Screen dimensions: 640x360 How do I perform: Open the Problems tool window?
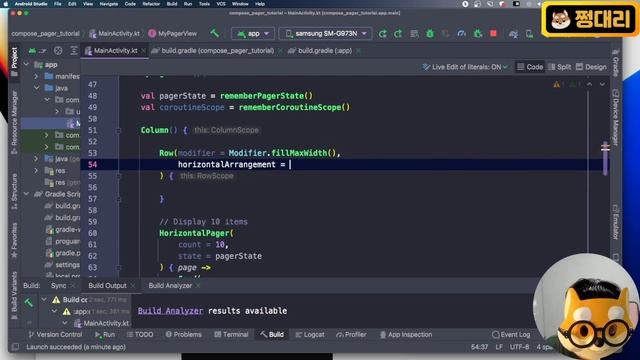tap(184, 334)
